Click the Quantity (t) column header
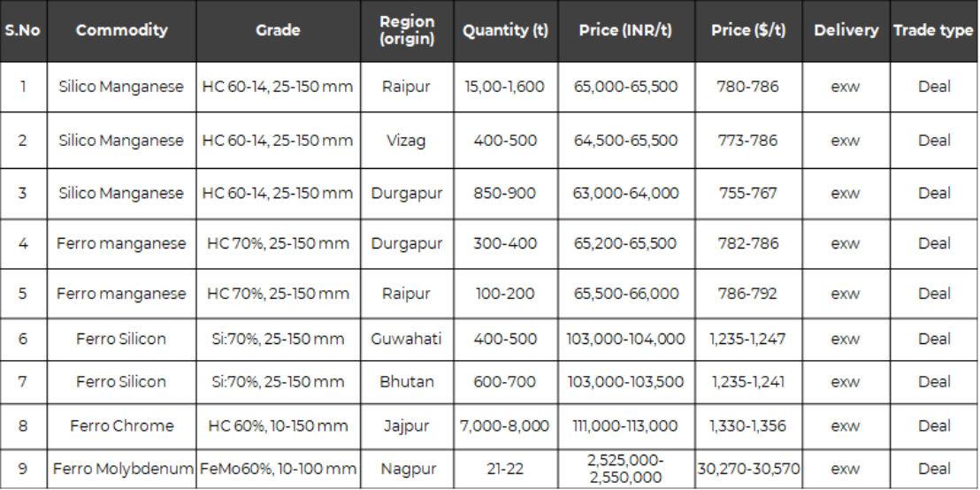Image resolution: width=980 pixels, height=490 pixels. point(505,31)
